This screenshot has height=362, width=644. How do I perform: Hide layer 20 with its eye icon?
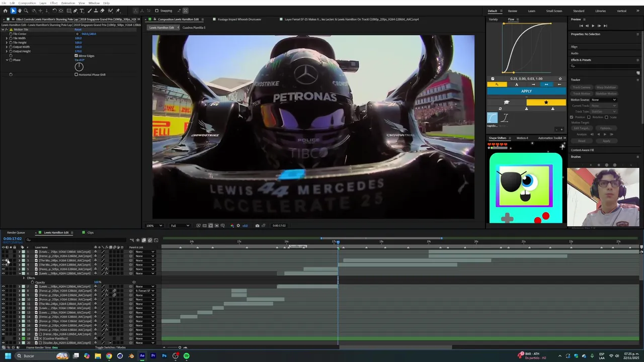tap(3, 342)
